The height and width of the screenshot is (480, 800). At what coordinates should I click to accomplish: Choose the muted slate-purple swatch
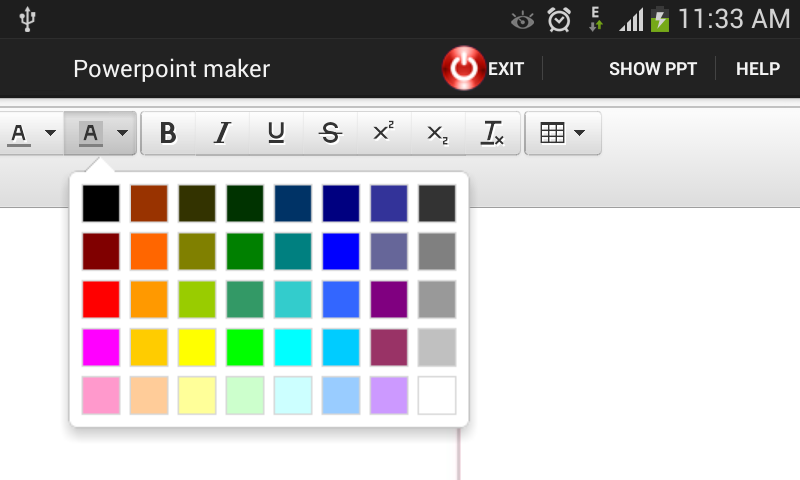(389, 251)
